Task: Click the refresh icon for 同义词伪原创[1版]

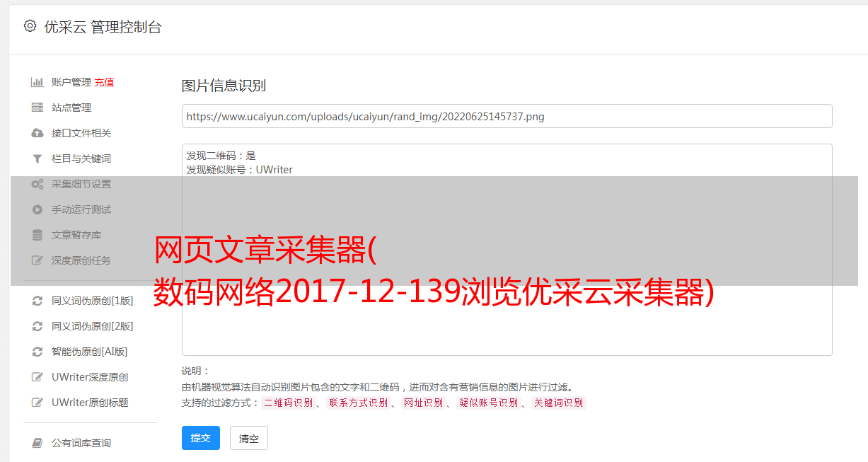Action: click(37, 301)
